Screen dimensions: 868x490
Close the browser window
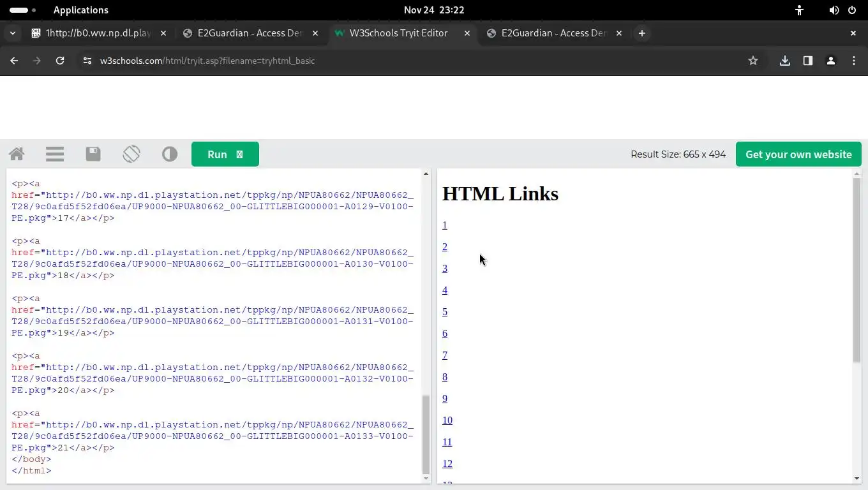pos(853,33)
